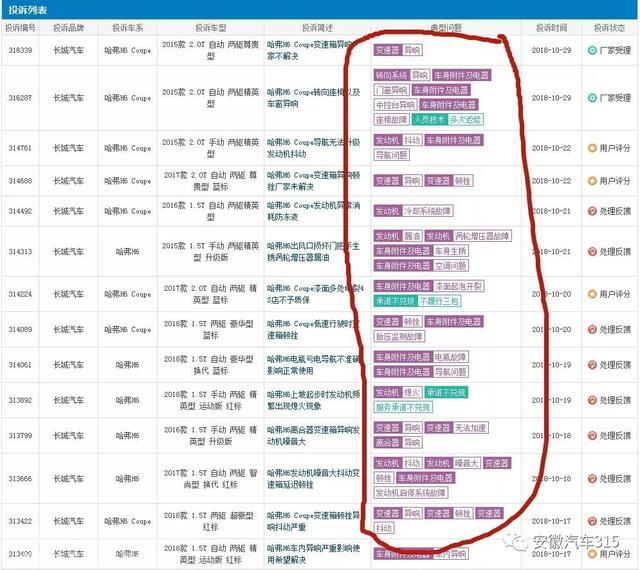Viewport: 640px width, 570px height.
Task: Select the 投诉编号 column header
Action: [x=20, y=28]
